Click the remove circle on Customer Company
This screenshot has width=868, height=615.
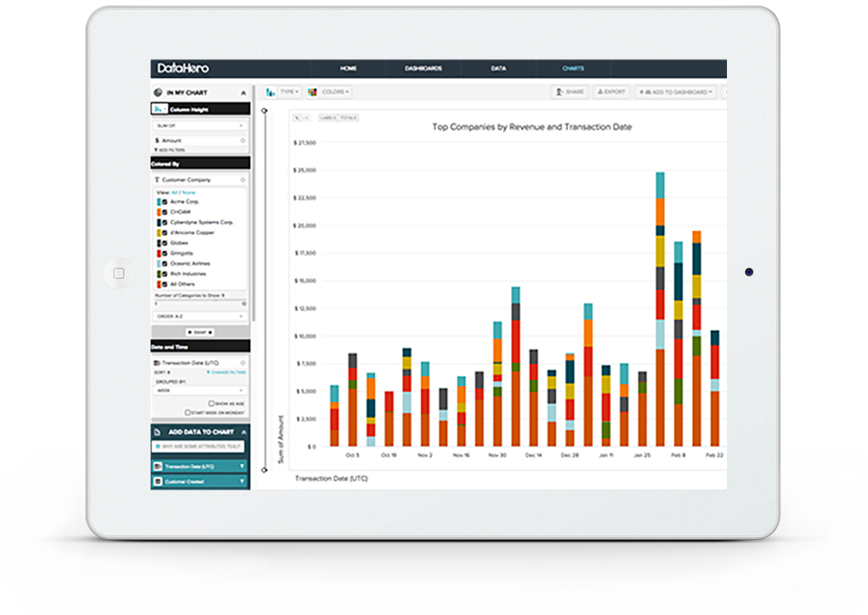(243, 180)
